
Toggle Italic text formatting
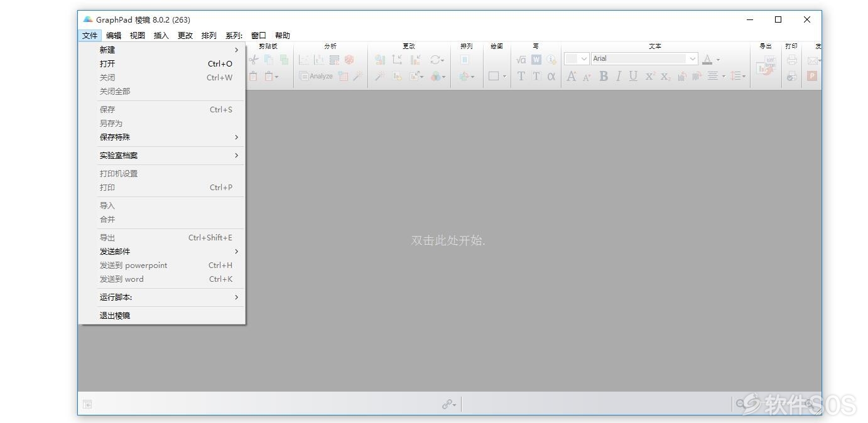(x=619, y=76)
